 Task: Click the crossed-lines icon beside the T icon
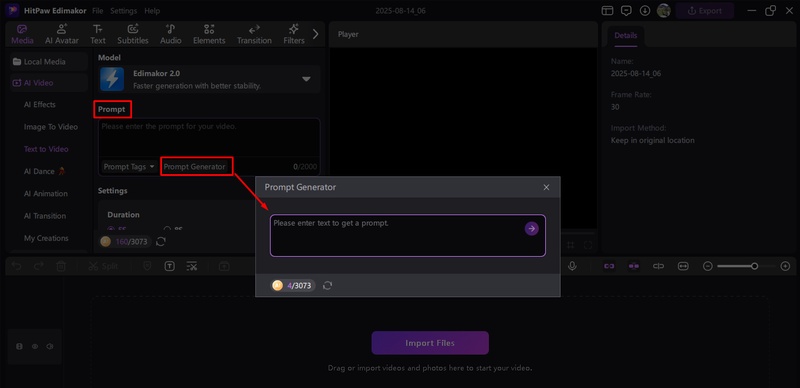pos(192,266)
